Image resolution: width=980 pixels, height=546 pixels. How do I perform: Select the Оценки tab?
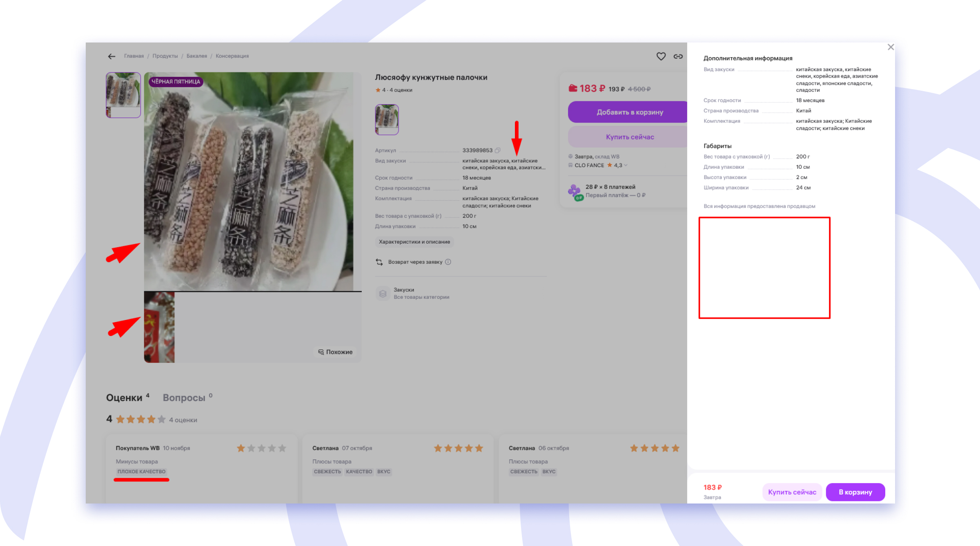pos(124,398)
